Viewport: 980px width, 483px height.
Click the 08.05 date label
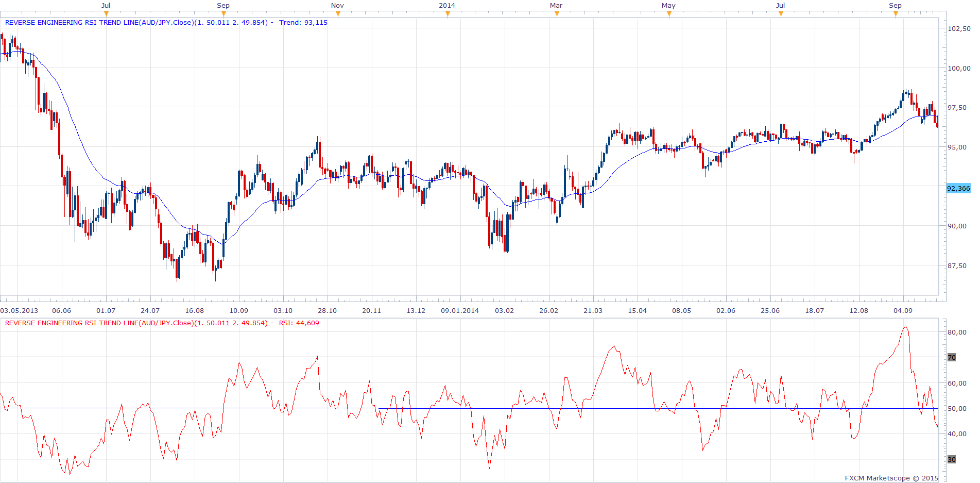click(x=682, y=310)
